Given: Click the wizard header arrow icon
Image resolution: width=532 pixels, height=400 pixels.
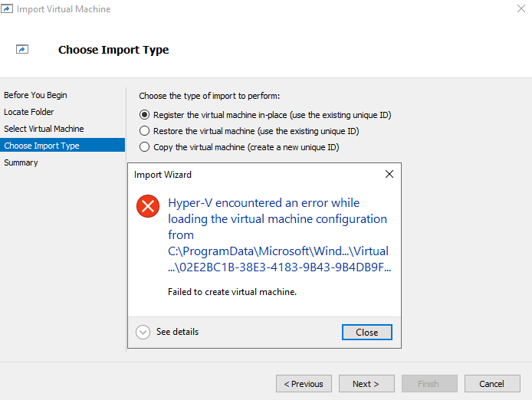Looking at the screenshot, I should 22,50.
